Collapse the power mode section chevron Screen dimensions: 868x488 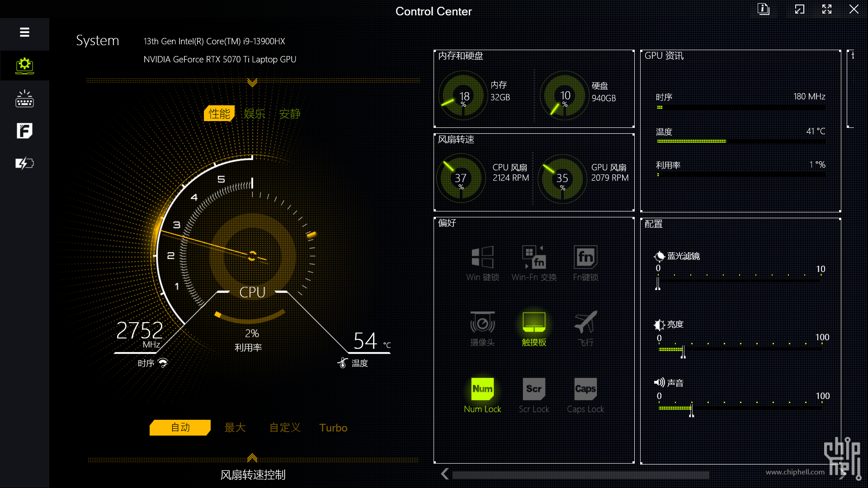[x=252, y=82]
